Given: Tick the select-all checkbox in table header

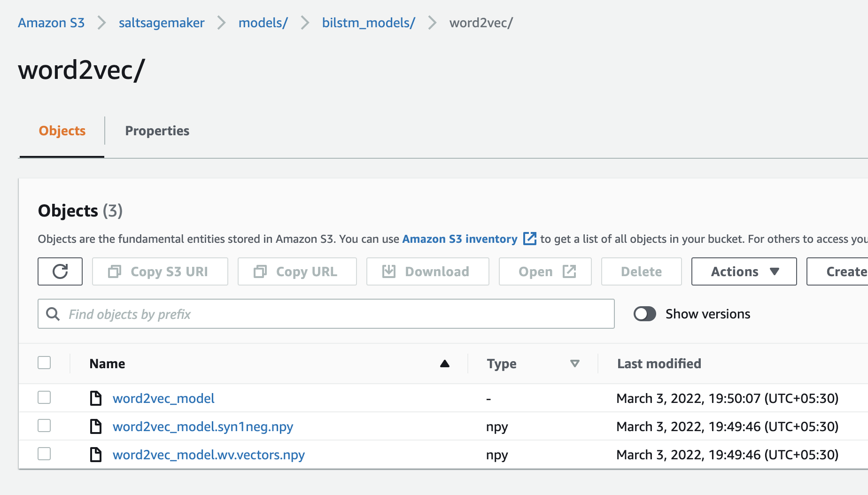Looking at the screenshot, I should coord(44,363).
